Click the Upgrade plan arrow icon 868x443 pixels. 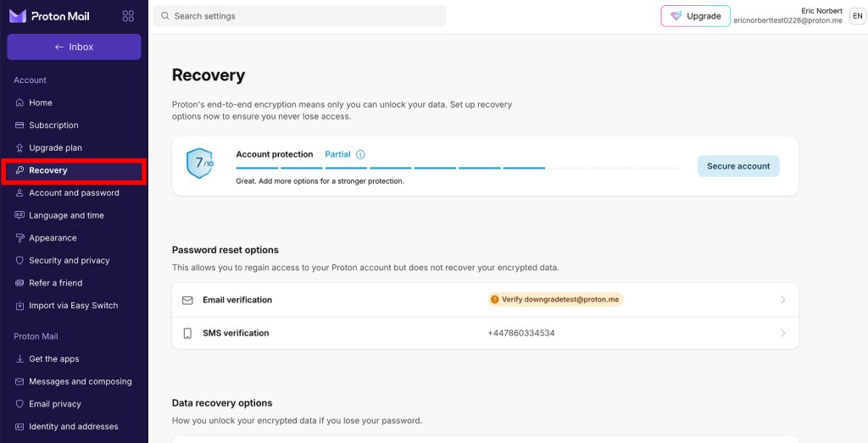click(x=19, y=147)
